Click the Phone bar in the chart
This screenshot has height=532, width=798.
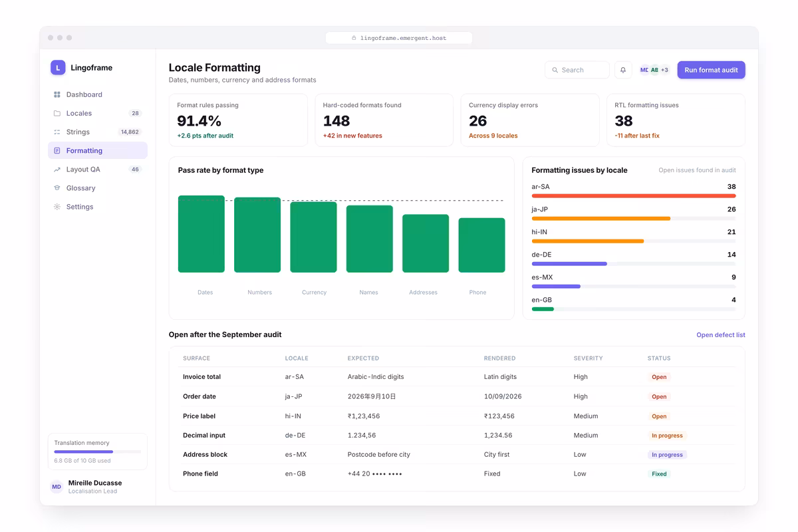pos(481,245)
